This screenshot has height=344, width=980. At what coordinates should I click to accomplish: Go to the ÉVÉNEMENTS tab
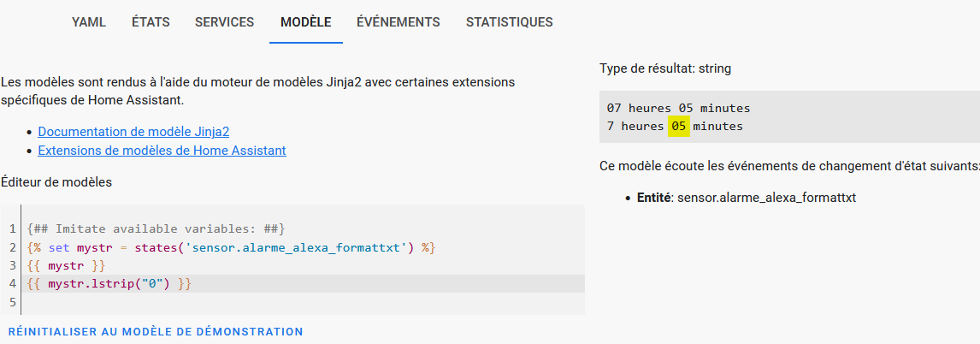tap(398, 22)
